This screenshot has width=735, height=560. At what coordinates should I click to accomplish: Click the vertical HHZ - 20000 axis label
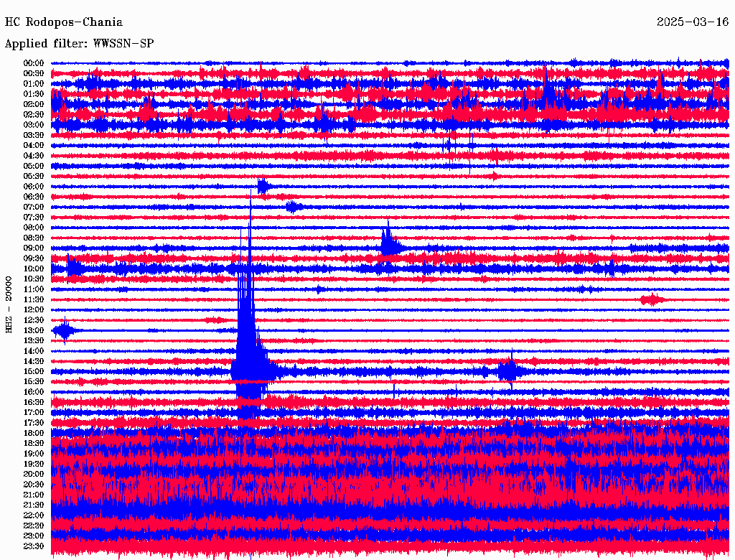point(9,304)
